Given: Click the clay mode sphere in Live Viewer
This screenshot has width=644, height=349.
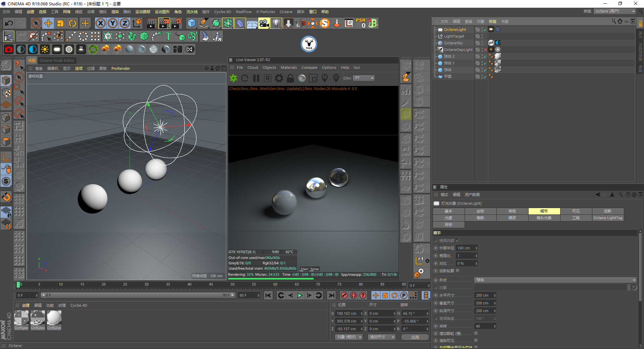Looking at the screenshot, I should [x=302, y=78].
